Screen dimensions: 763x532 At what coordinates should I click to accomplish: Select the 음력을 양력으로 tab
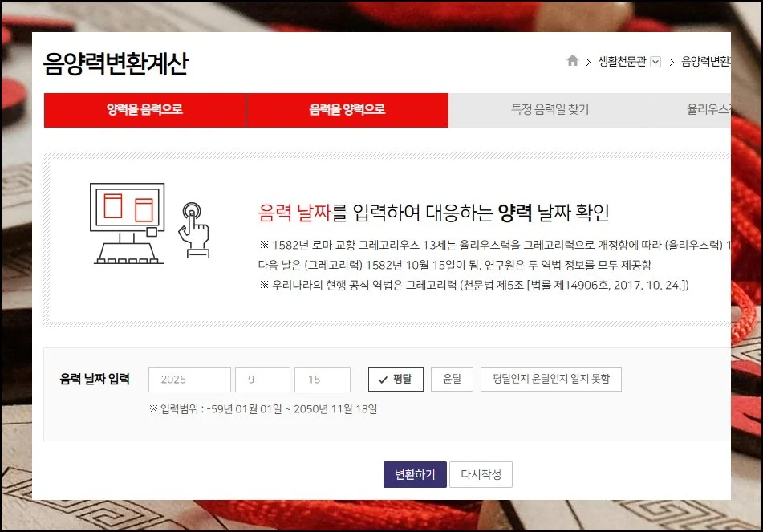[x=347, y=110]
